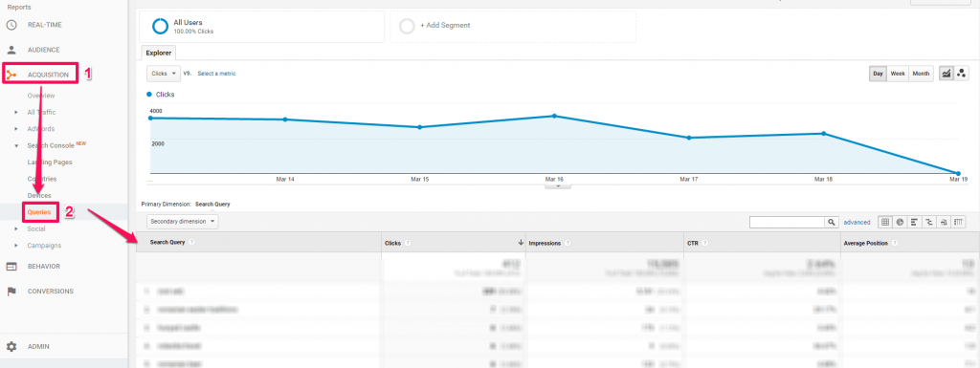
Task: Click the Real-Time menu label
Action: click(45, 25)
